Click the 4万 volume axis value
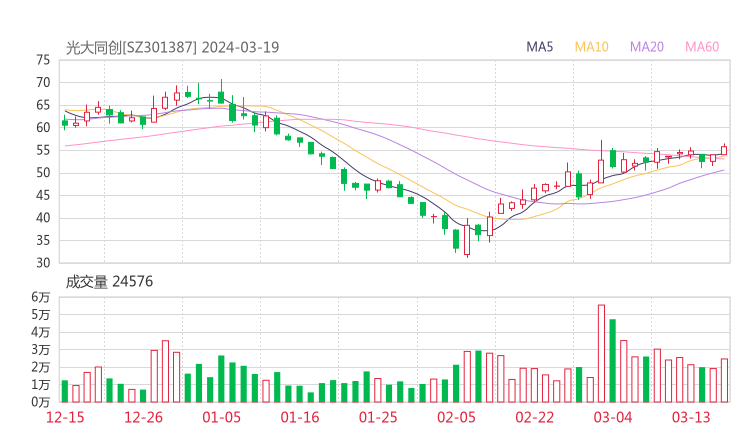 click(x=41, y=332)
